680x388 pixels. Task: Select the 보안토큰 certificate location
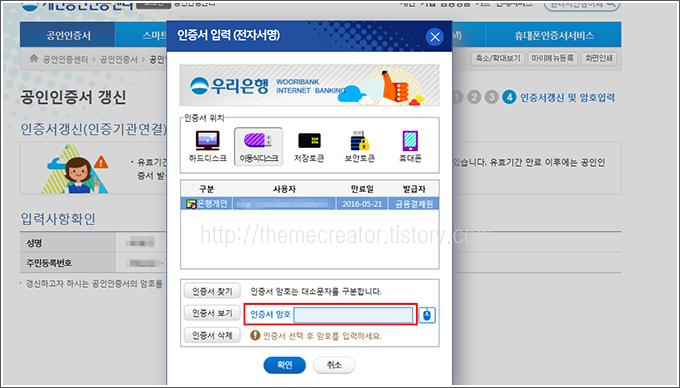[360, 147]
